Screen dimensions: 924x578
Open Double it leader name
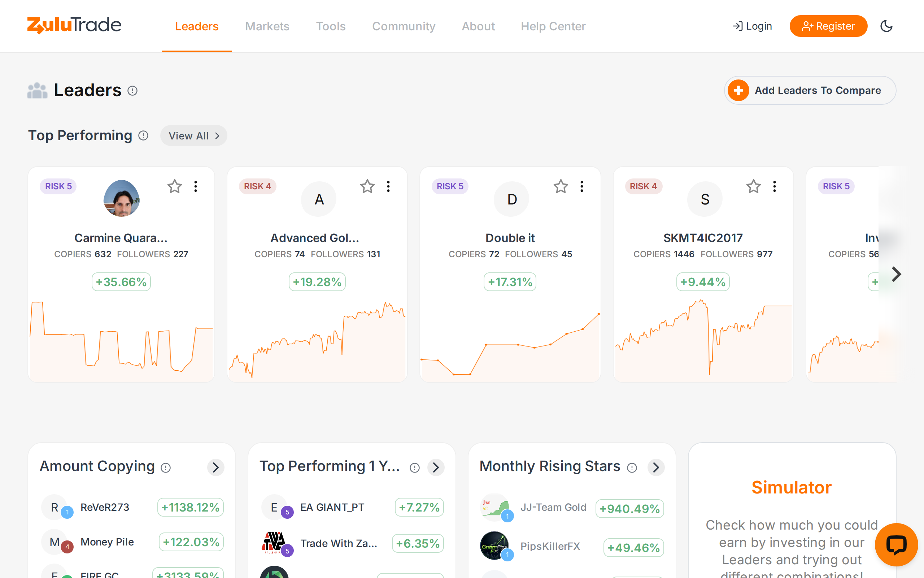510,238
